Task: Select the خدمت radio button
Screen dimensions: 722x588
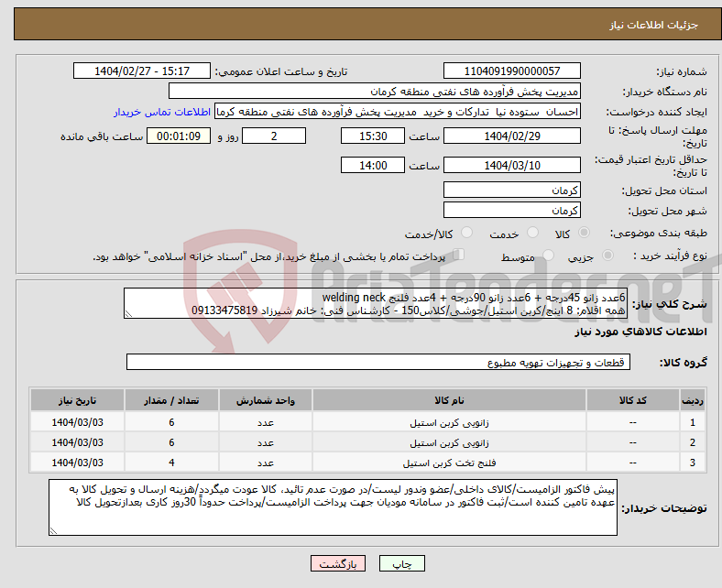Action: (x=532, y=233)
